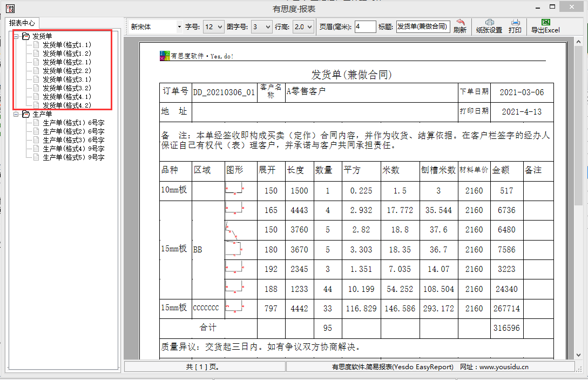Click the 质量异议 note line
588x380 pixels.
[x=261, y=347]
